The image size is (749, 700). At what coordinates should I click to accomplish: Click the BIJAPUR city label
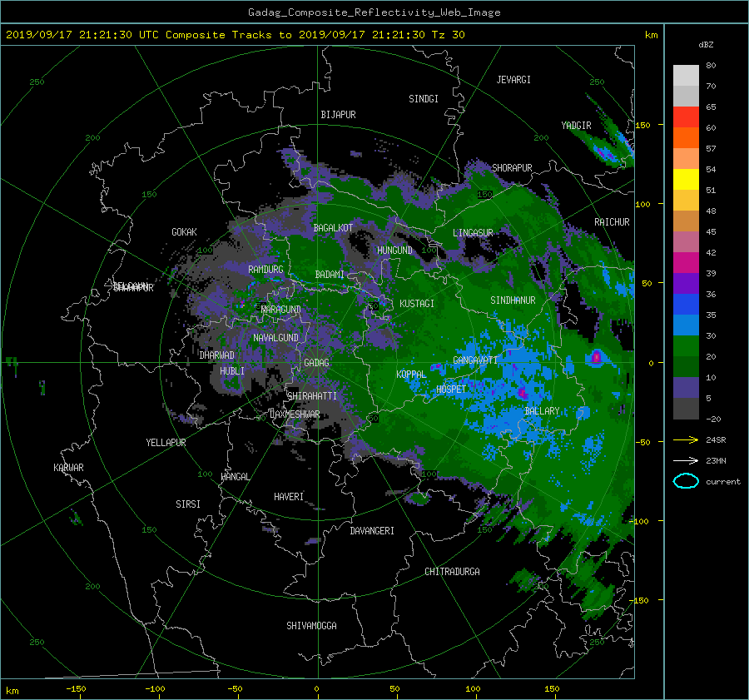pyautogui.click(x=338, y=115)
